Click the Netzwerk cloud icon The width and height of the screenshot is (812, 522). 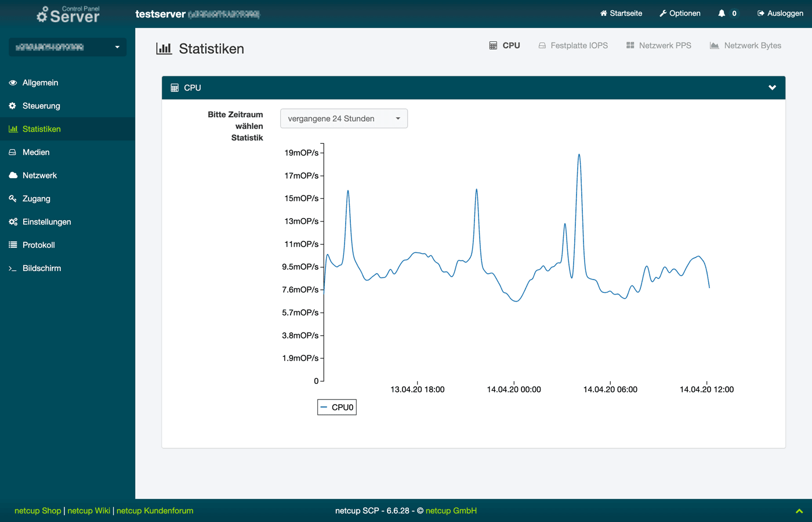[x=13, y=176]
